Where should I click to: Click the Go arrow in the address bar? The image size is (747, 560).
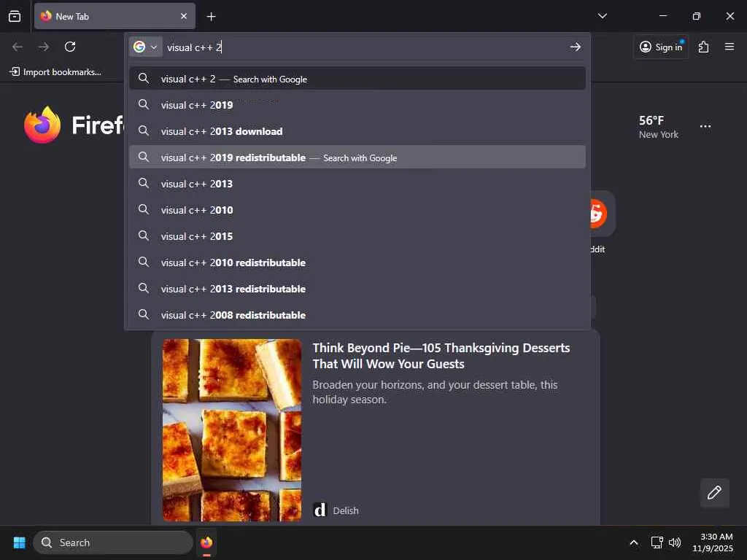tap(575, 47)
